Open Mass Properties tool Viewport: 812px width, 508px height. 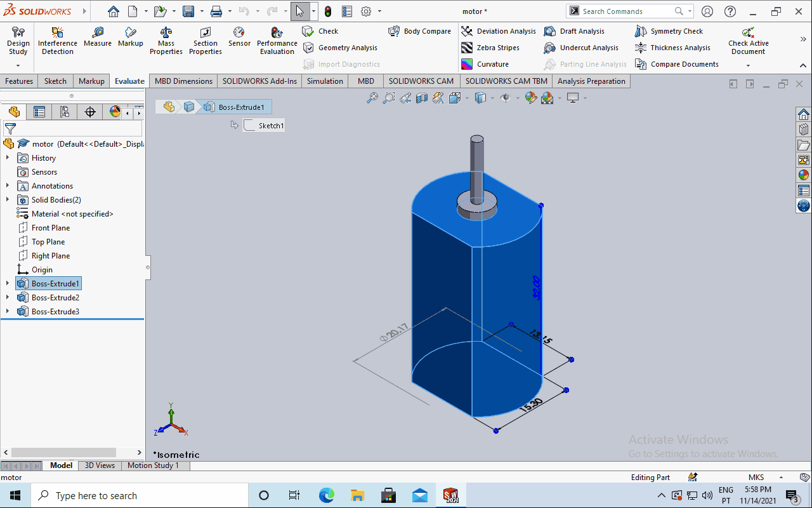(166, 33)
